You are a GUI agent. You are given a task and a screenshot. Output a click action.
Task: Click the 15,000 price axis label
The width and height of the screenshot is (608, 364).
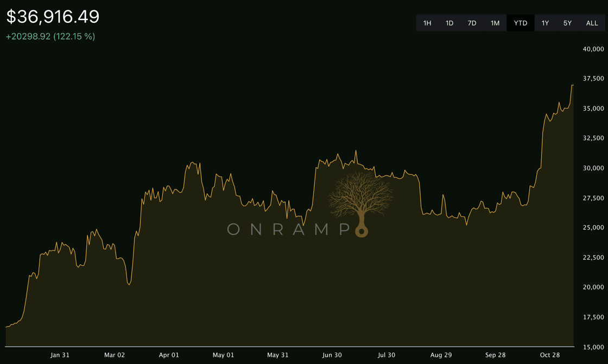[x=593, y=347]
